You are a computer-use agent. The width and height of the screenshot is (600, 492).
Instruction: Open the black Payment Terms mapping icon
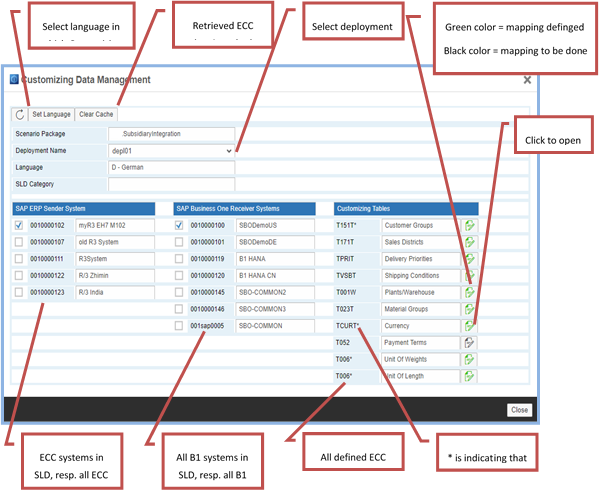tap(470, 342)
